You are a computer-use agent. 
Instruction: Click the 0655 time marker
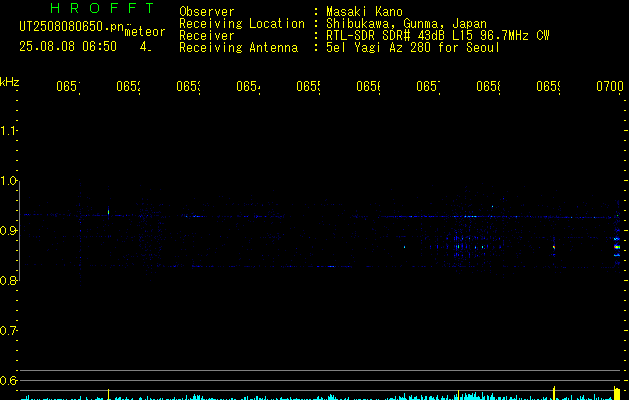308,86
